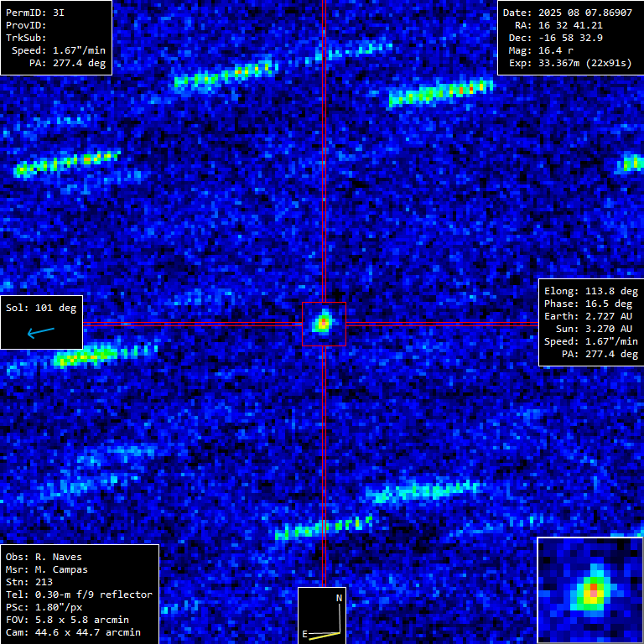Click Speed 1.67"/min in top-left box
This screenshot has width=644, height=644.
(x=59, y=50)
